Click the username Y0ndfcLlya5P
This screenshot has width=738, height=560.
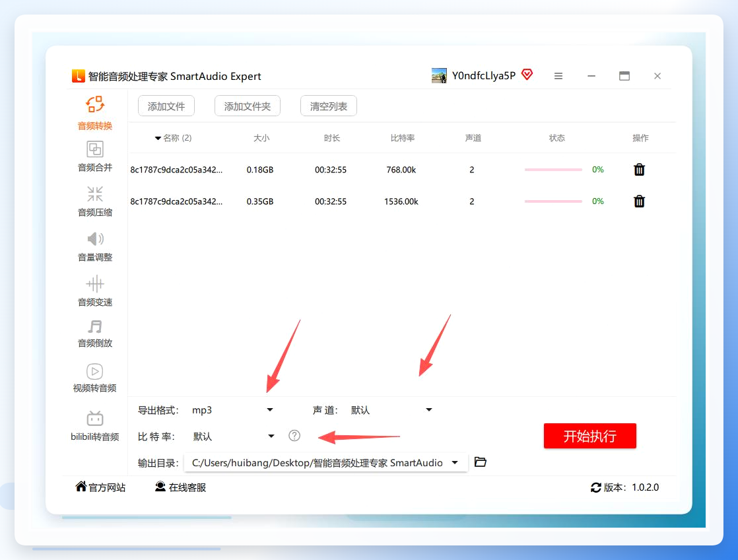coord(484,75)
